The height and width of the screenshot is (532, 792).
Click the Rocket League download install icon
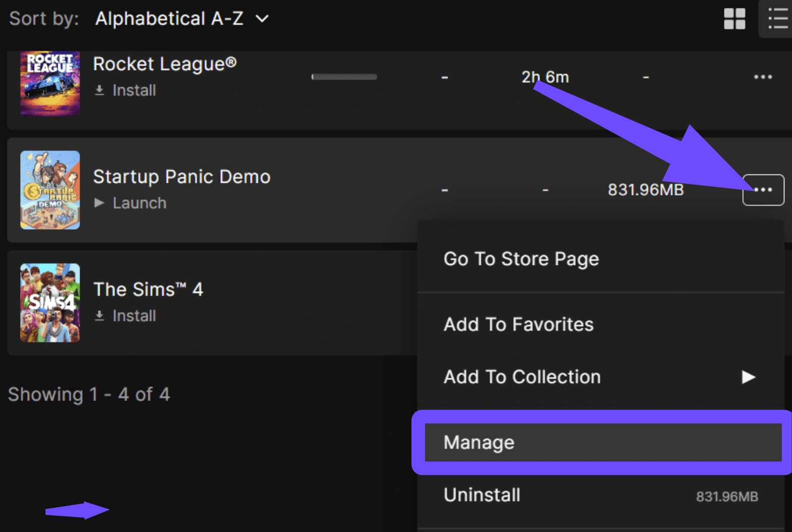pos(99,90)
